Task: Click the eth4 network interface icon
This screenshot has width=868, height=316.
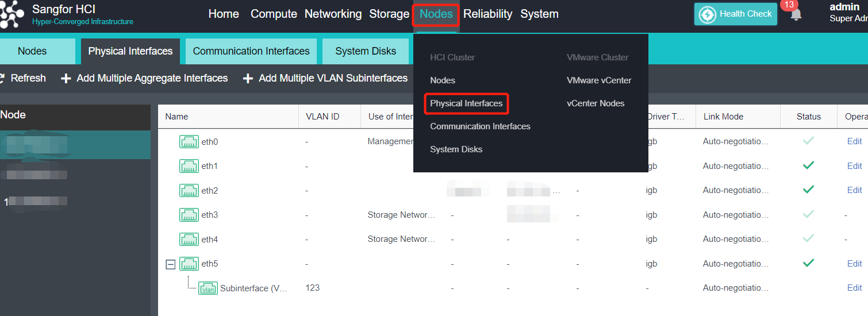Action: click(189, 239)
